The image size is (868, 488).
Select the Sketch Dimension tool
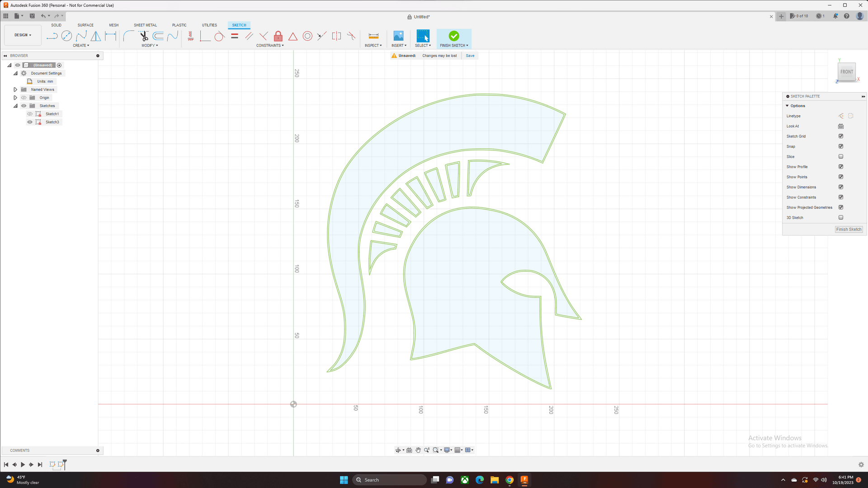coord(111,36)
